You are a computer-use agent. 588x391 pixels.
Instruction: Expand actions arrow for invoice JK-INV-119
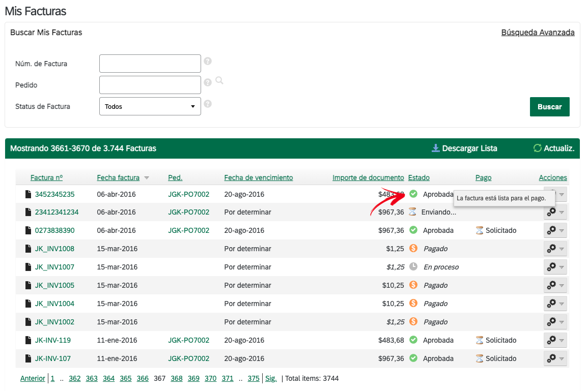(562, 341)
